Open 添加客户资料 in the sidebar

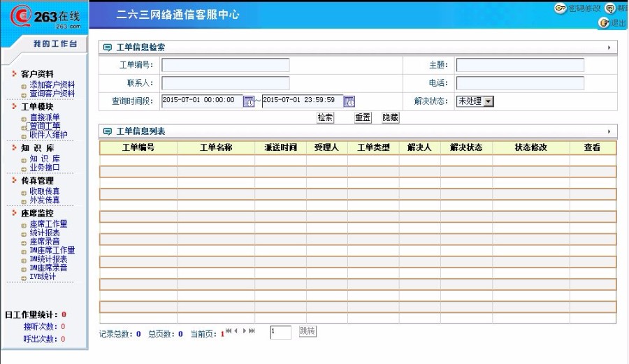point(52,85)
